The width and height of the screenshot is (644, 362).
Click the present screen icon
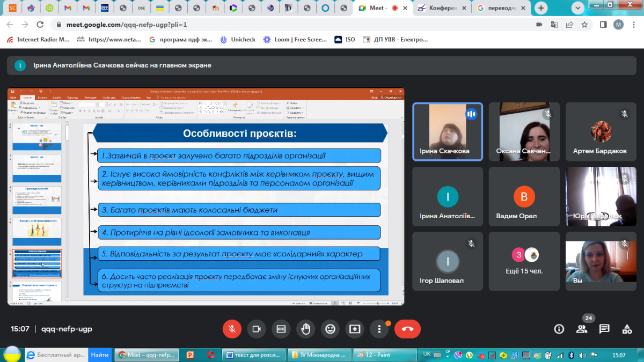[355, 329]
